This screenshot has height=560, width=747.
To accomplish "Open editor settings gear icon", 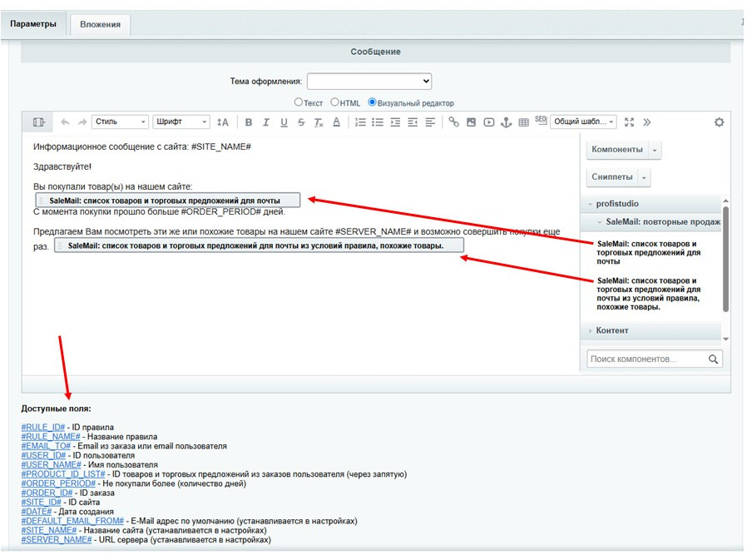I will pyautogui.click(x=719, y=122).
